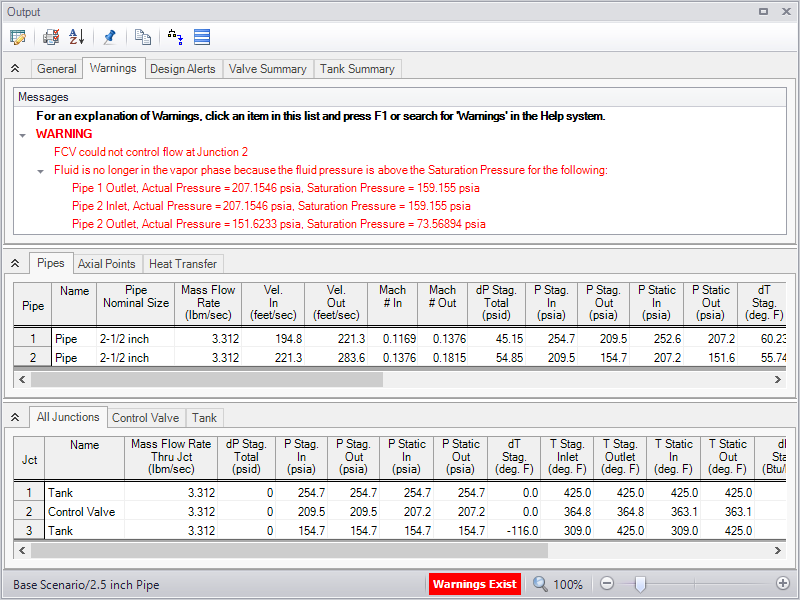Collapse the All Junctions section chevron
Screen dimensions: 800x600
pyautogui.click(x=15, y=417)
